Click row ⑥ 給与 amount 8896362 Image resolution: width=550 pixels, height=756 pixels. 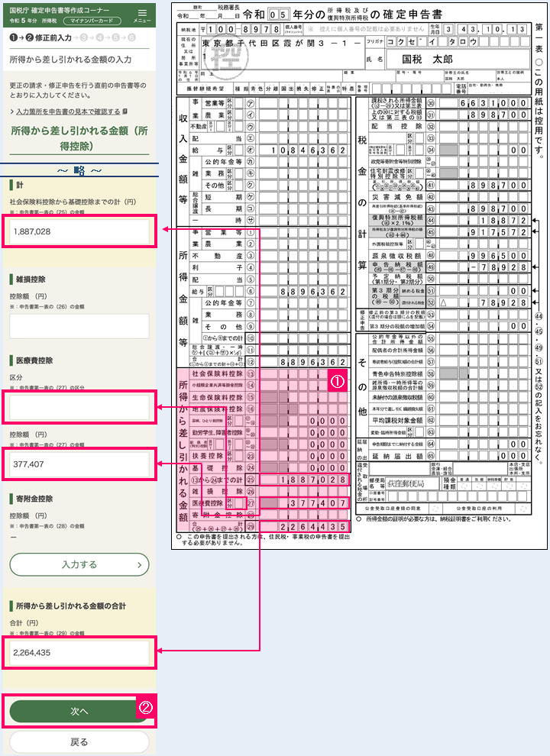point(313,292)
